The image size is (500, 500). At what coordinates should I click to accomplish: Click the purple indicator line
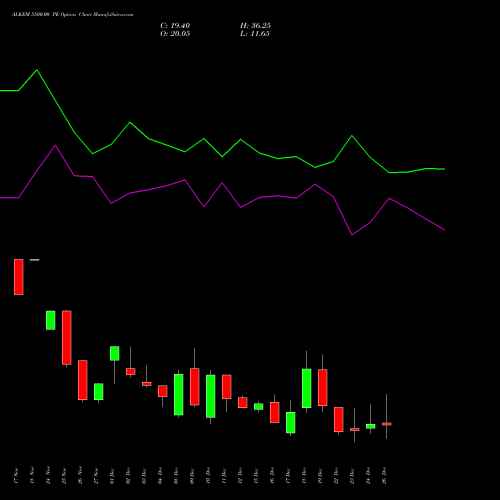pyautogui.click(x=222, y=184)
